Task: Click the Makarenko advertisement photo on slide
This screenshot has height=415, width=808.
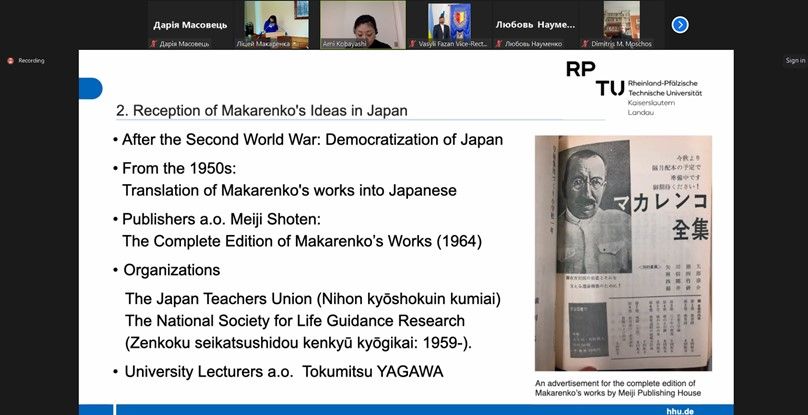Action: [622, 252]
